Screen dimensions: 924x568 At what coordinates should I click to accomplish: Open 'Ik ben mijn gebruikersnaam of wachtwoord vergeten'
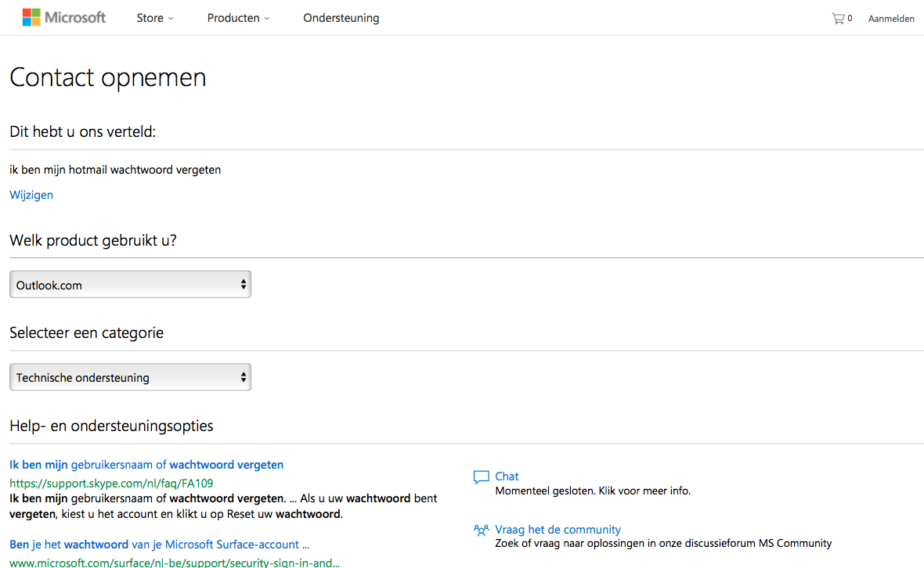click(x=146, y=465)
